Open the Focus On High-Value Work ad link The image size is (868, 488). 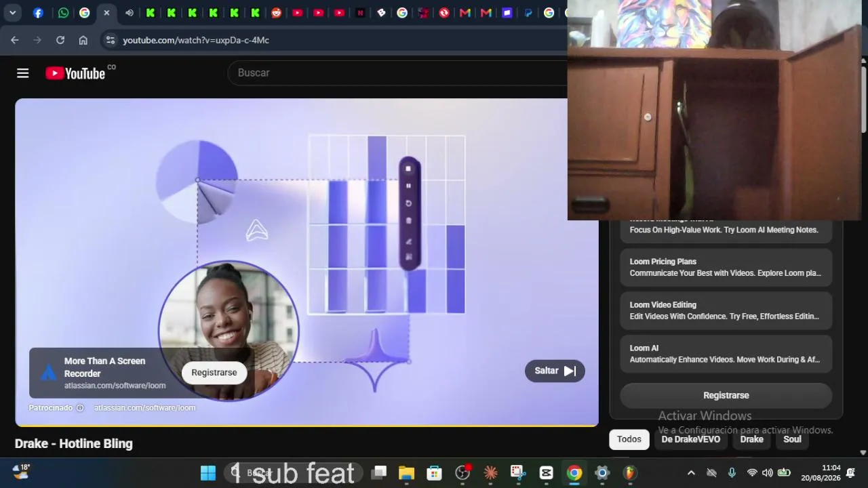click(726, 229)
